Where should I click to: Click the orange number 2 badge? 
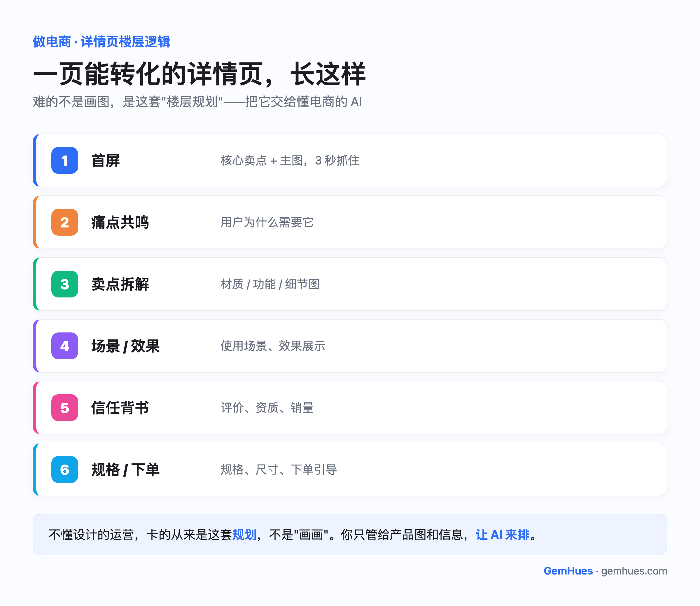64,222
